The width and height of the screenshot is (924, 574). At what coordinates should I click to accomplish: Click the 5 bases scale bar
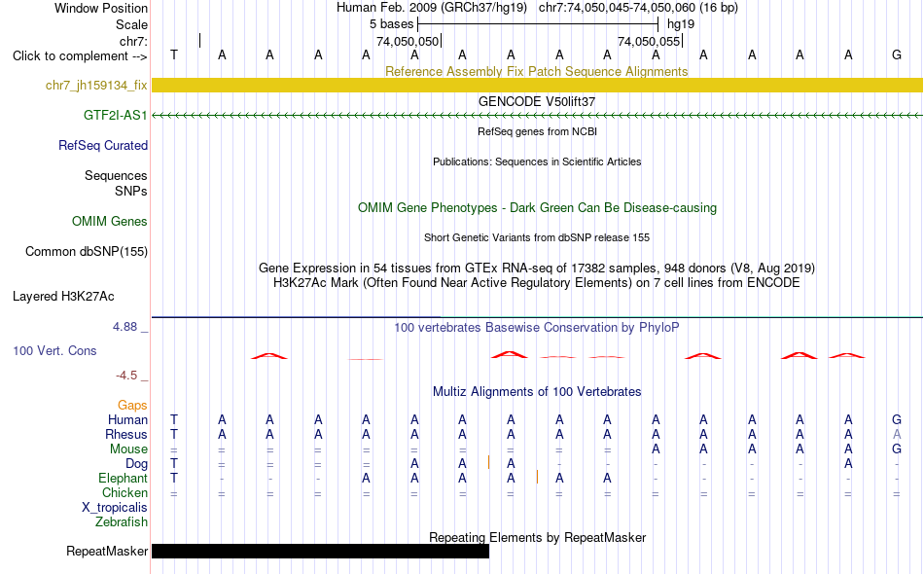click(538, 24)
